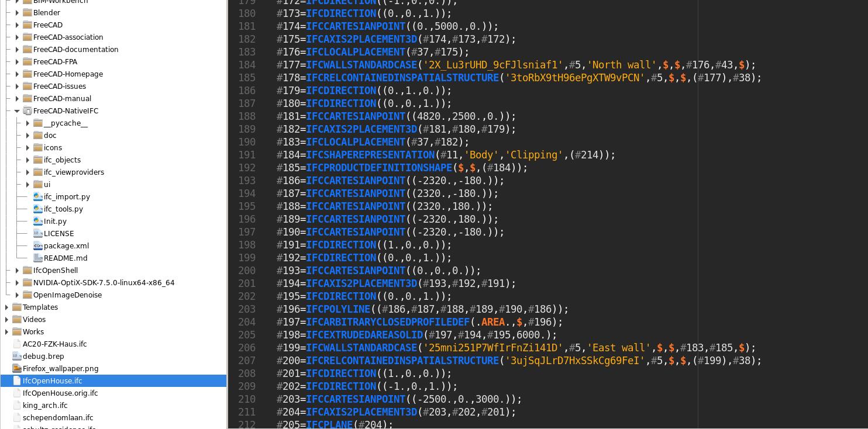Screen dimensions: 868x429
Task: Collapse the FreeCAD-NativeIFC tree
Action: [x=17, y=110]
